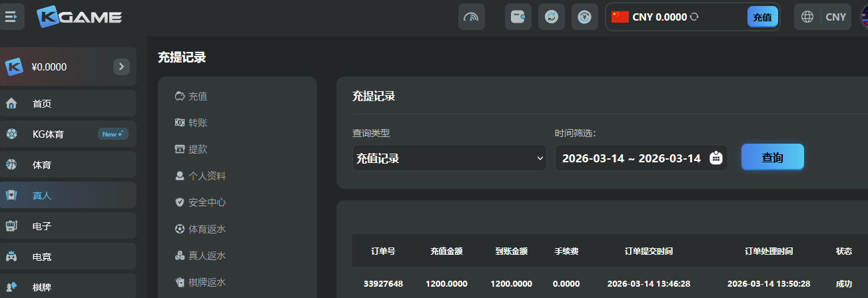Open the CNY currency selector
Viewport: 868px width, 298px height.
835,17
